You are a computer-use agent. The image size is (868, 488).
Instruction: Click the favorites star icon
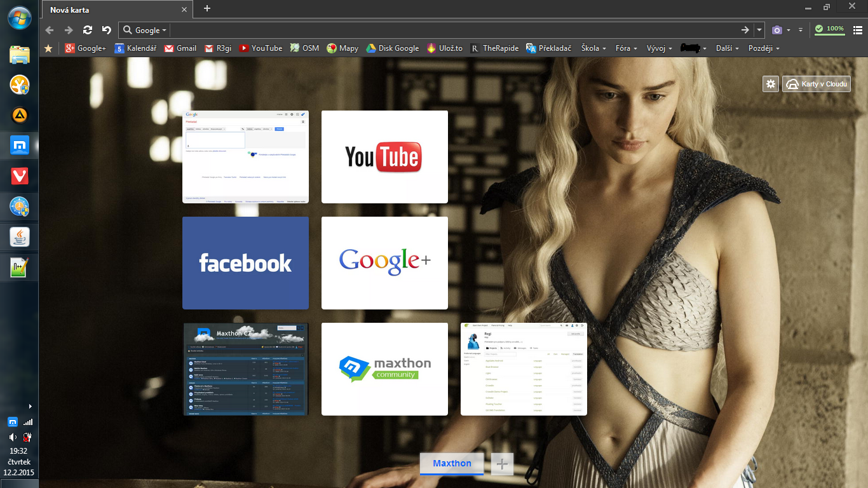[48, 48]
